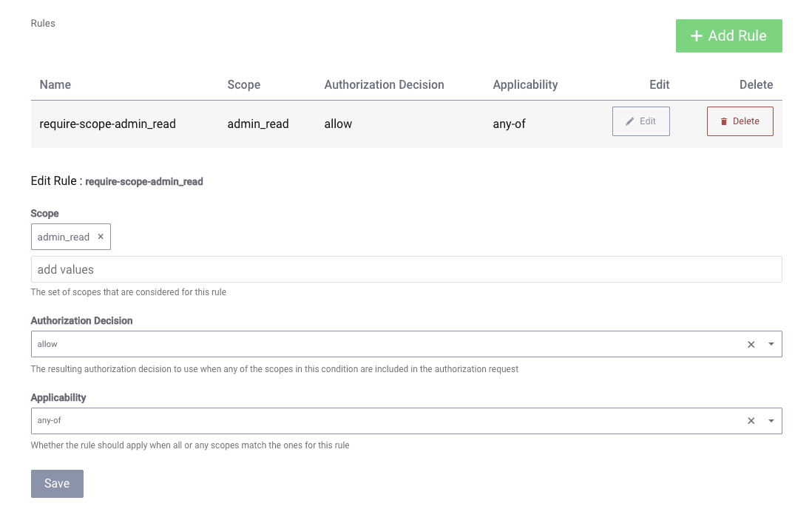This screenshot has height=526, width=812.
Task: Click the Applicability field showing any-of
Action: point(370,421)
